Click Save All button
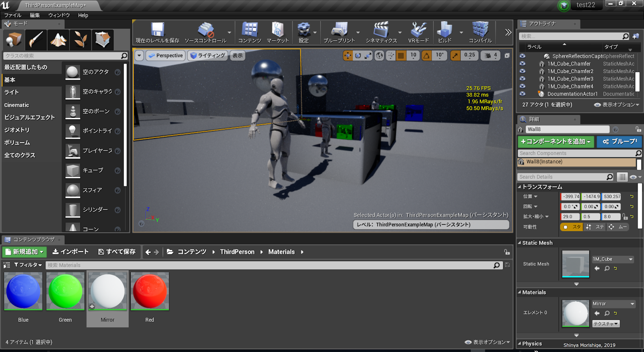Image resolution: width=644 pixels, height=352 pixels. (117, 252)
